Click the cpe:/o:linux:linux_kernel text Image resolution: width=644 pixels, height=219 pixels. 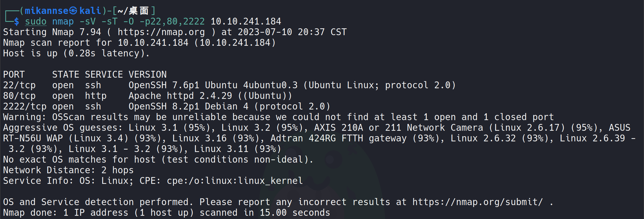click(x=235, y=181)
